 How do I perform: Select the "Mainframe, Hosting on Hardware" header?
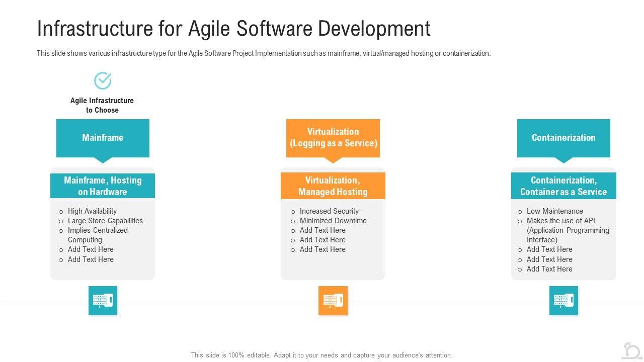(x=103, y=186)
